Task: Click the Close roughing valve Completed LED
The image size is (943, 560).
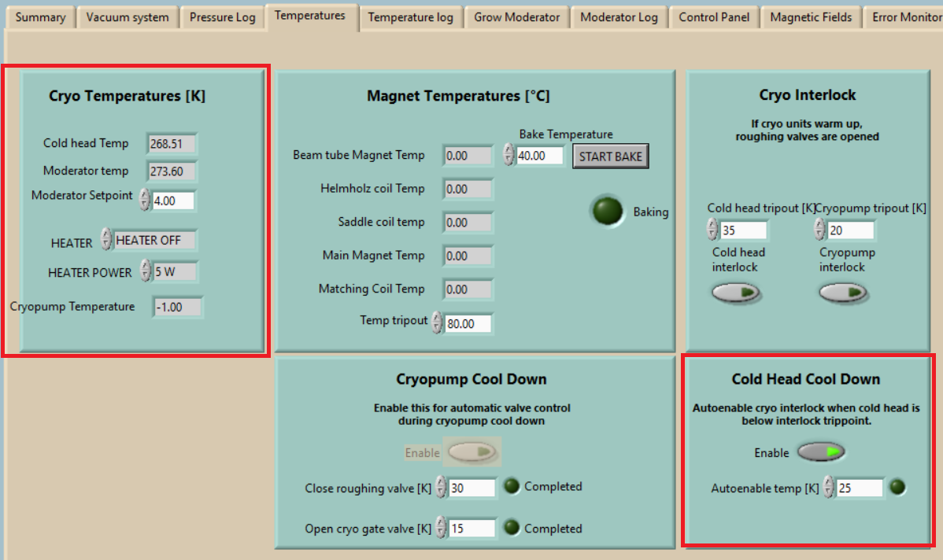Action: coord(512,486)
